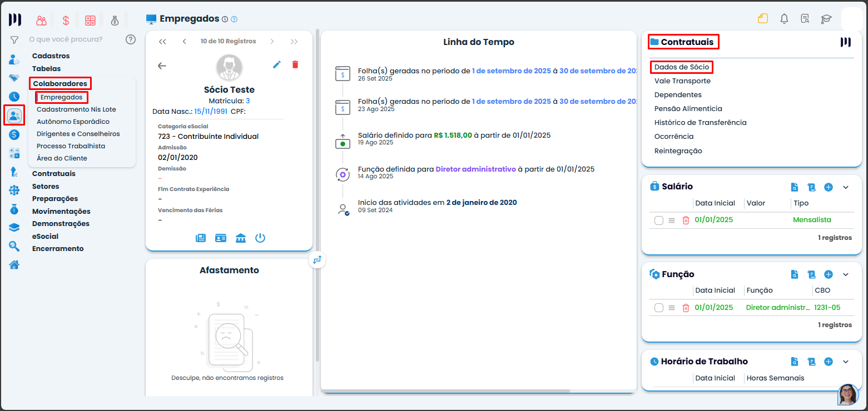Open Autônomo Esporádico menu item

[73, 122]
